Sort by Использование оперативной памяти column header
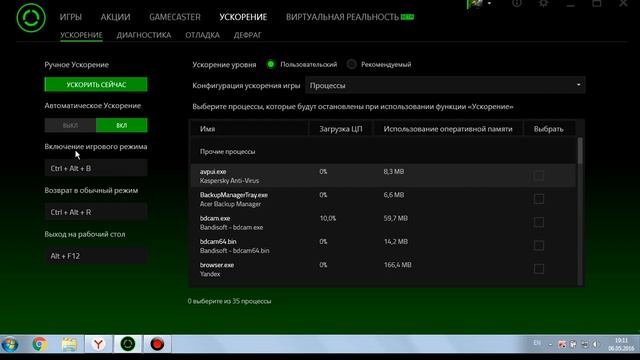The image size is (640, 360). pos(448,129)
